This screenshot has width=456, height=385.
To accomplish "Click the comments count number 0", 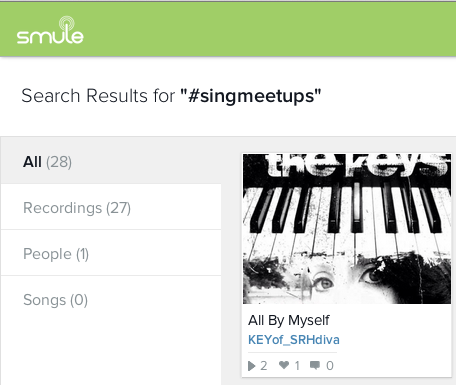I will tap(330, 366).
